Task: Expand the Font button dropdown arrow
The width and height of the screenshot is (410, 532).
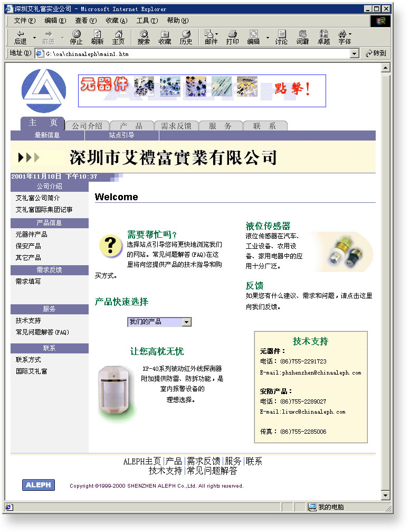Action: click(x=350, y=34)
